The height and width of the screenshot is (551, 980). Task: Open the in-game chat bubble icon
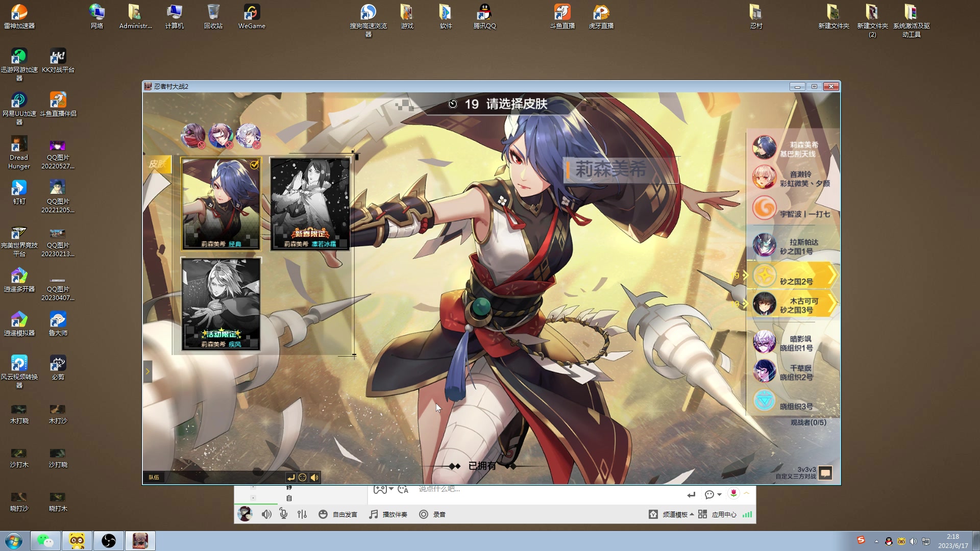pos(825,473)
